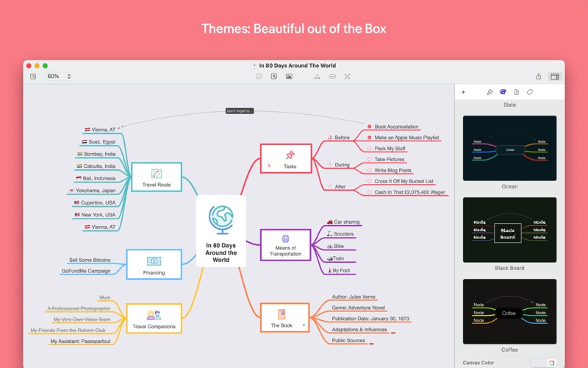Click the task checkmark toolbar icon
Screen dimensions: 588x368
tap(259, 77)
